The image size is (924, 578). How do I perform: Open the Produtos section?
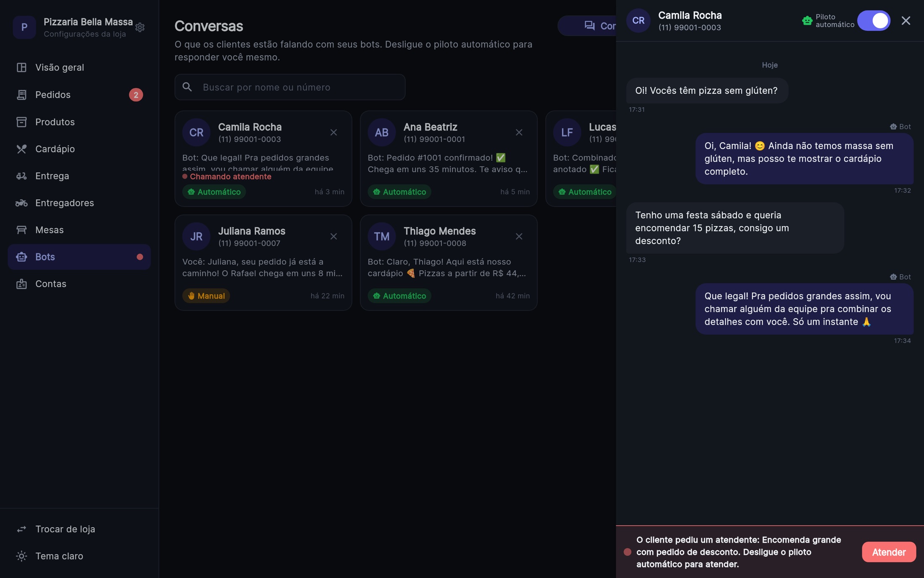pyautogui.click(x=79, y=121)
